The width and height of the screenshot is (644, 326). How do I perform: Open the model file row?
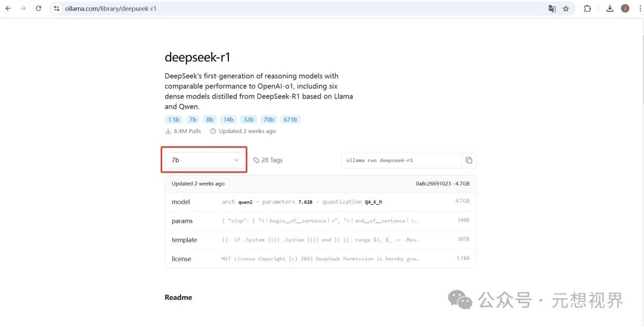(x=320, y=202)
